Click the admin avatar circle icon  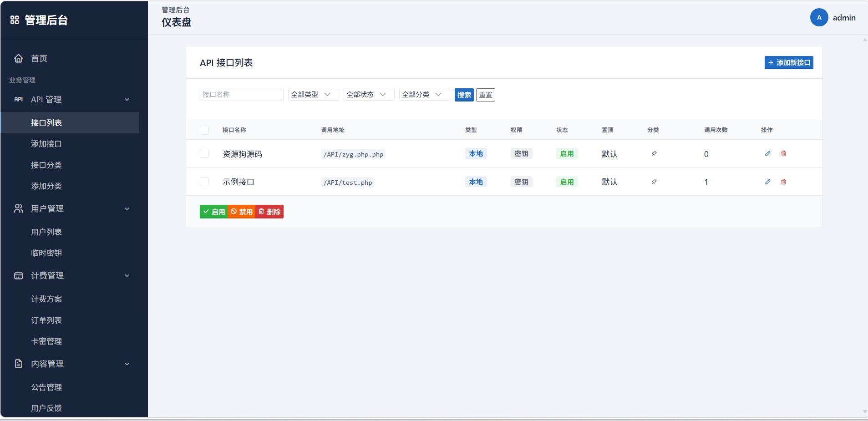coord(819,18)
